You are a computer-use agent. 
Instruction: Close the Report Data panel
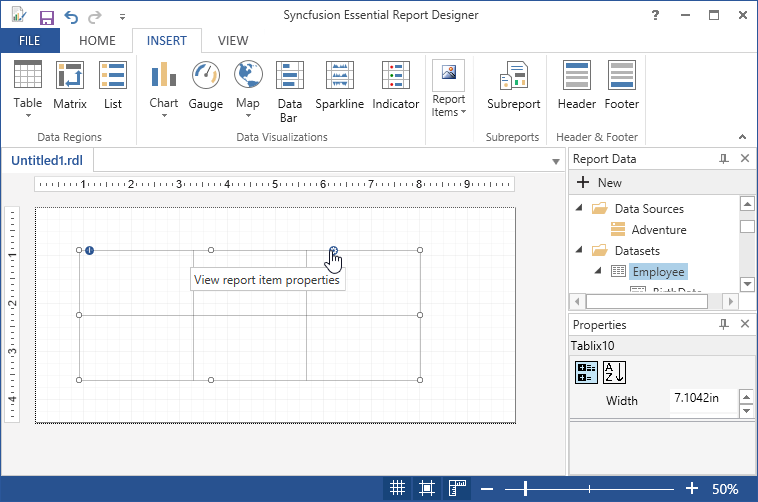point(745,158)
